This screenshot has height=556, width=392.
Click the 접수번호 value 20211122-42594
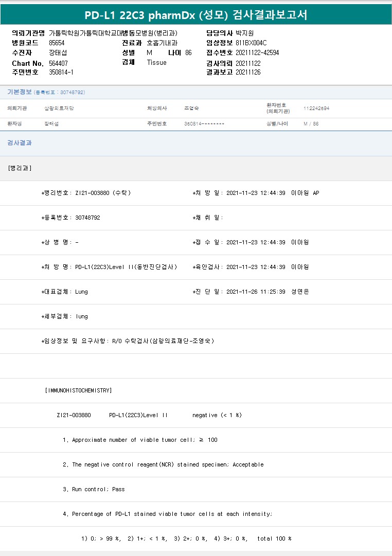pyautogui.click(x=257, y=52)
